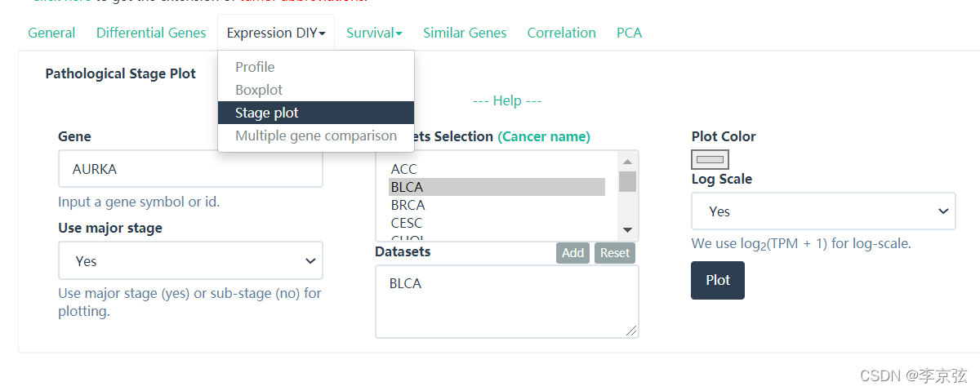Open the Survival dropdown tab
Screen dimensions: 980x391
click(x=374, y=33)
